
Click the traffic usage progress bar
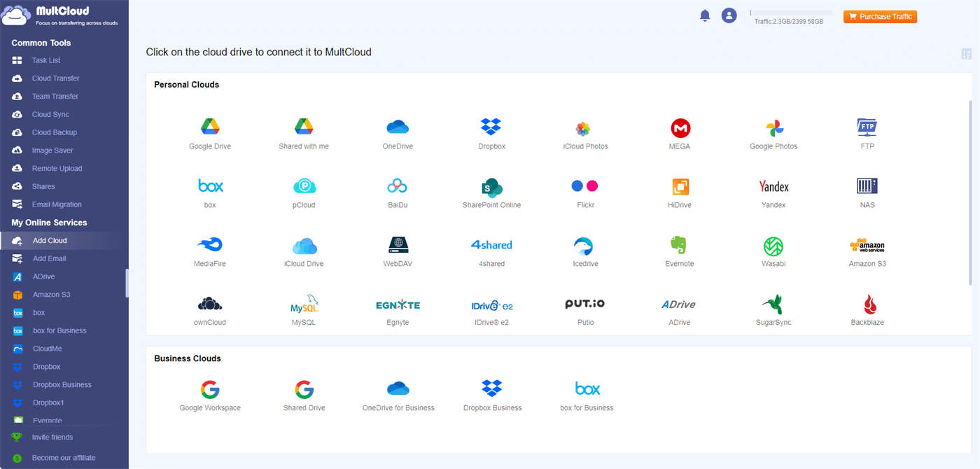791,13
